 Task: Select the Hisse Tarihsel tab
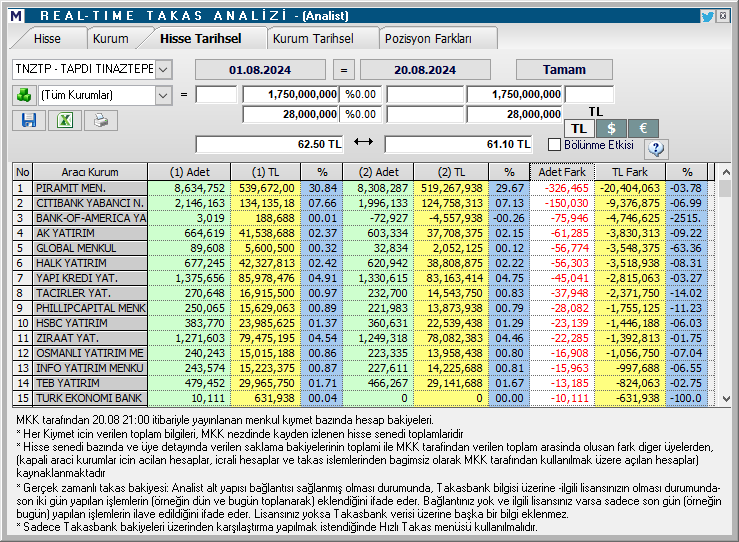tap(201, 39)
